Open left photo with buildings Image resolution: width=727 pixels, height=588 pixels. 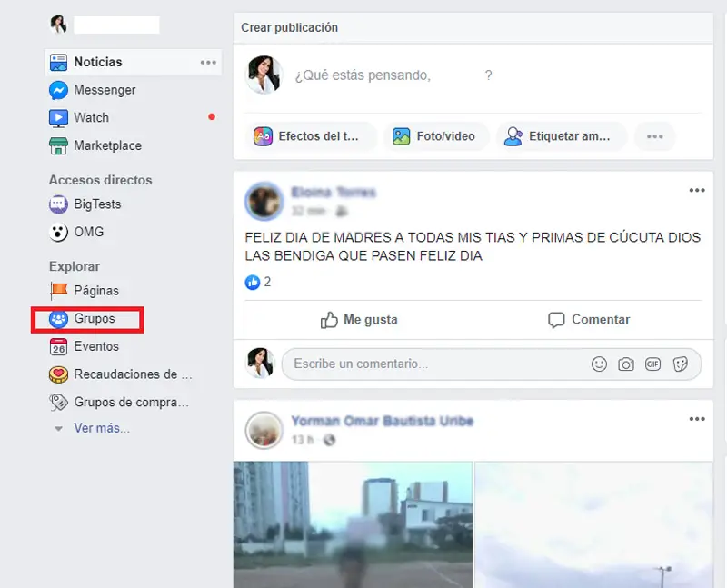click(353, 524)
